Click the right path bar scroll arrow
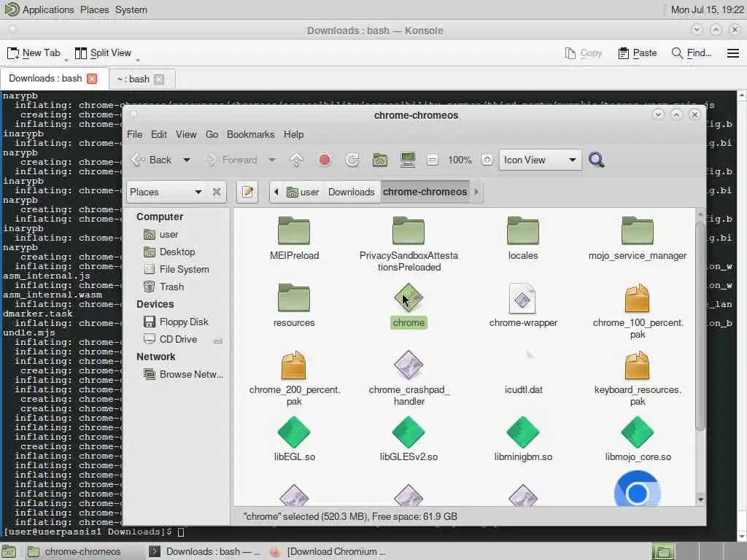747x560 pixels. click(x=476, y=192)
